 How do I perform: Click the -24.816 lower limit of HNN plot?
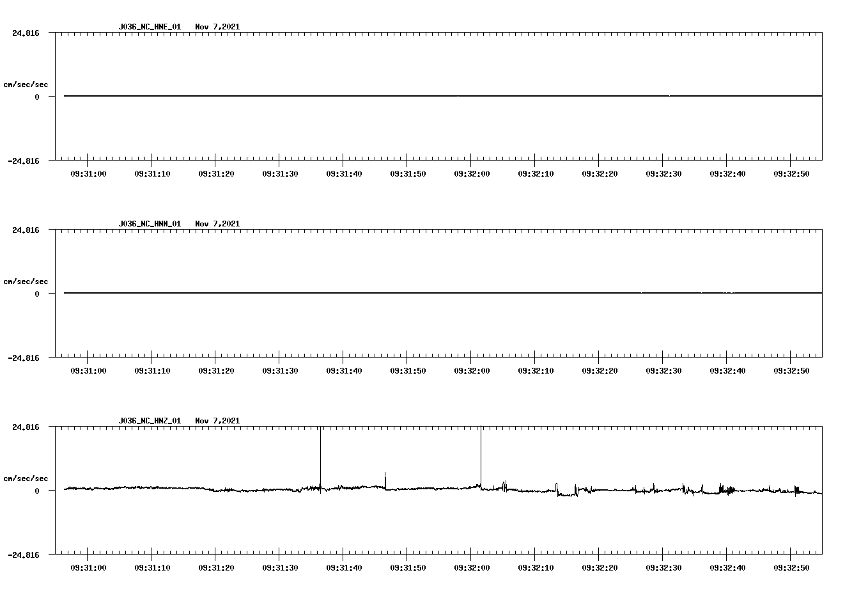click(x=24, y=358)
